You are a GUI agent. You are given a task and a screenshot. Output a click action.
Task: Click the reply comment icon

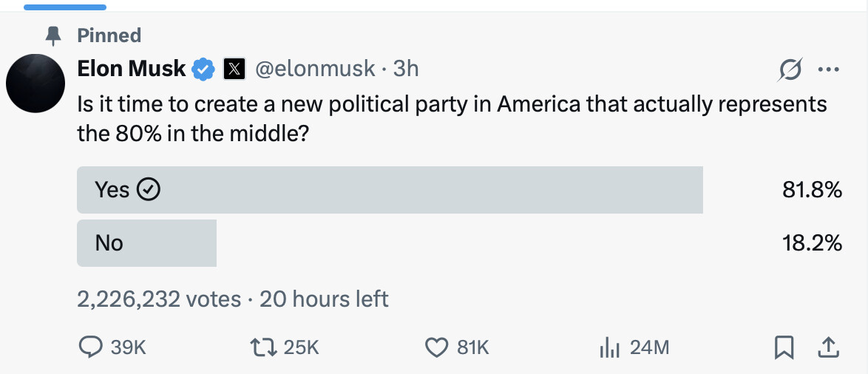(90, 347)
